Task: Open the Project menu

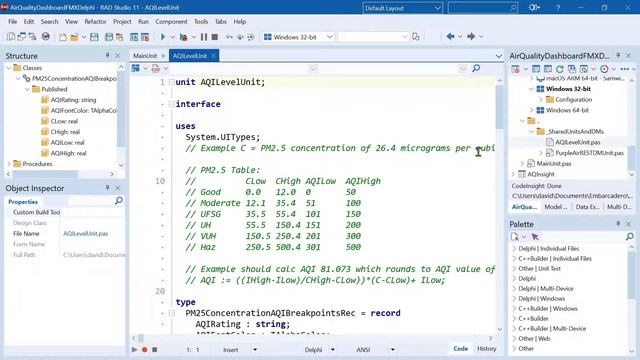Action: (x=122, y=22)
